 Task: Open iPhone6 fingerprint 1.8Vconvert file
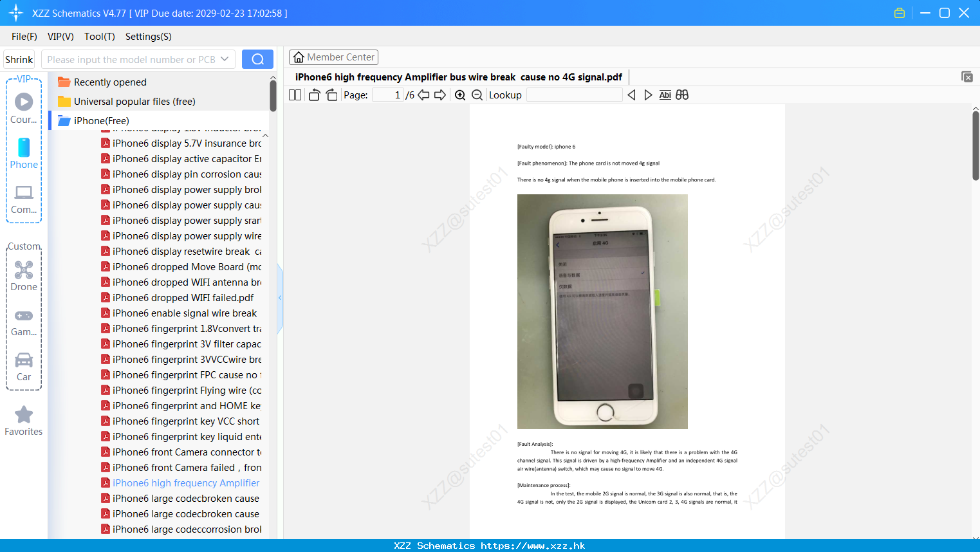pyautogui.click(x=181, y=329)
